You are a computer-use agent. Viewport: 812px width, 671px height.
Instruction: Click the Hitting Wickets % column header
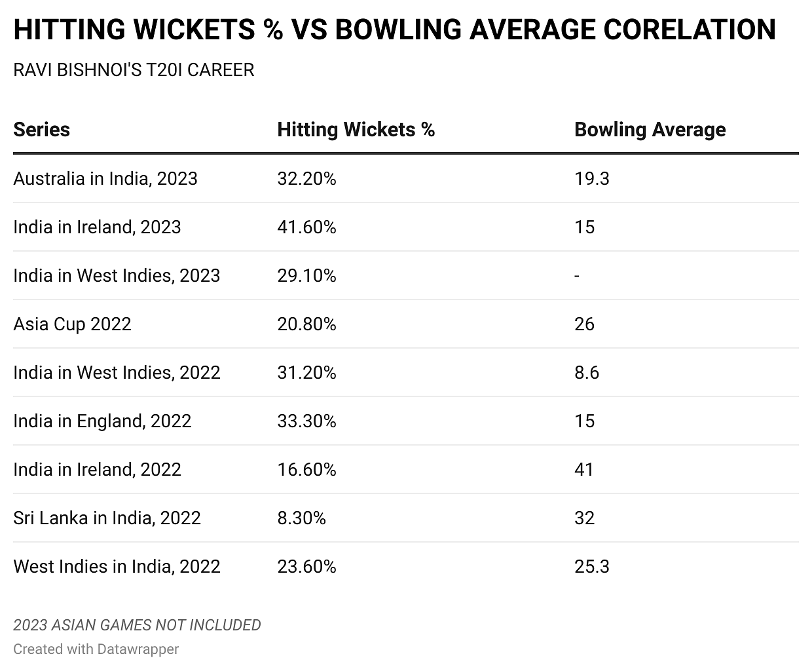click(x=356, y=130)
